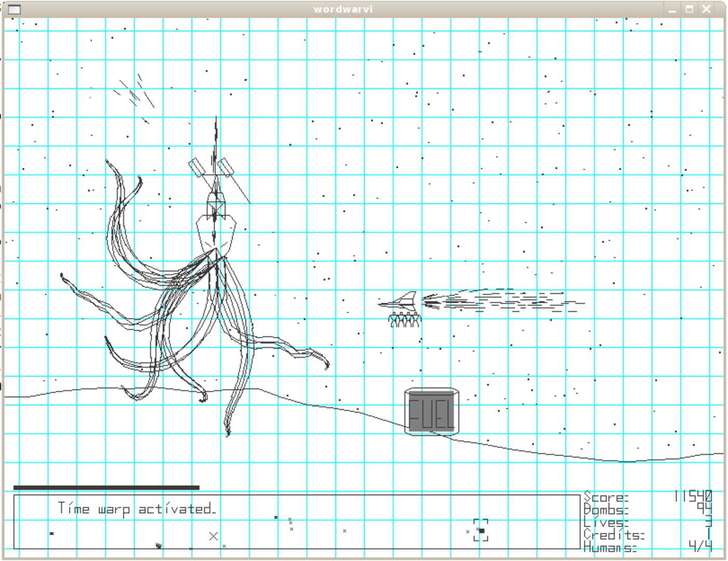The width and height of the screenshot is (728, 561).
Task: Click the large X marker on radar
Action: pyautogui.click(x=213, y=536)
